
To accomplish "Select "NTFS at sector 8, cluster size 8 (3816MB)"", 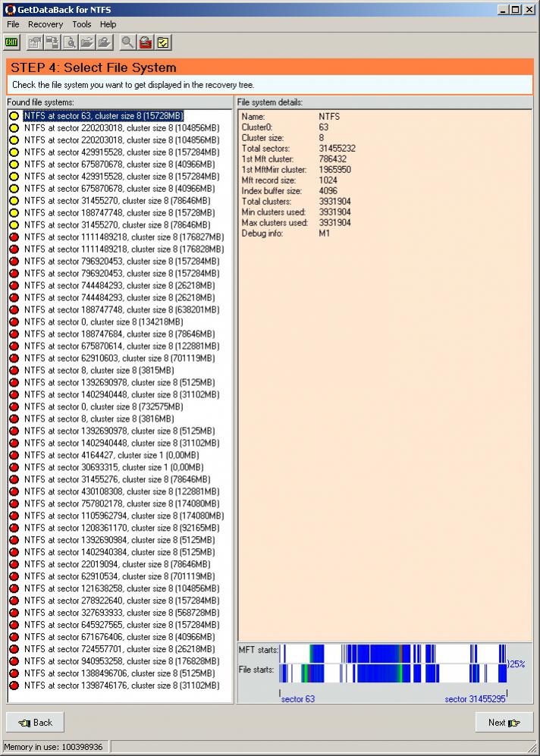I will (99, 419).
